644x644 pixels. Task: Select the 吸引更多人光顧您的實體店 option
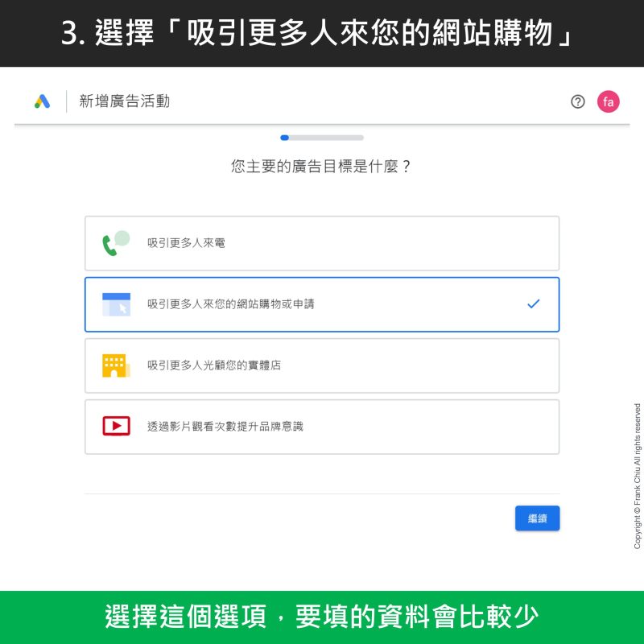click(x=322, y=365)
